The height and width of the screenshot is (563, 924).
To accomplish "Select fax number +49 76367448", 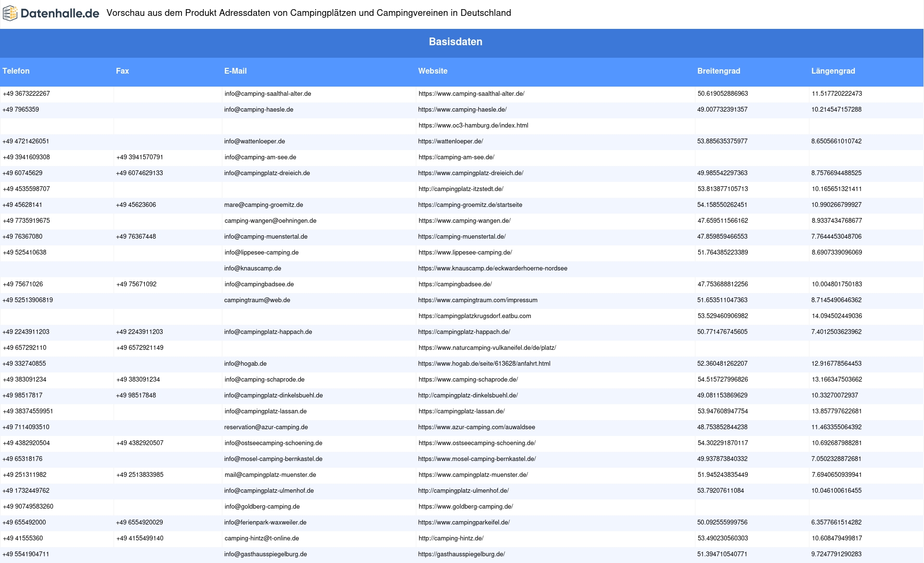I will click(x=136, y=237).
